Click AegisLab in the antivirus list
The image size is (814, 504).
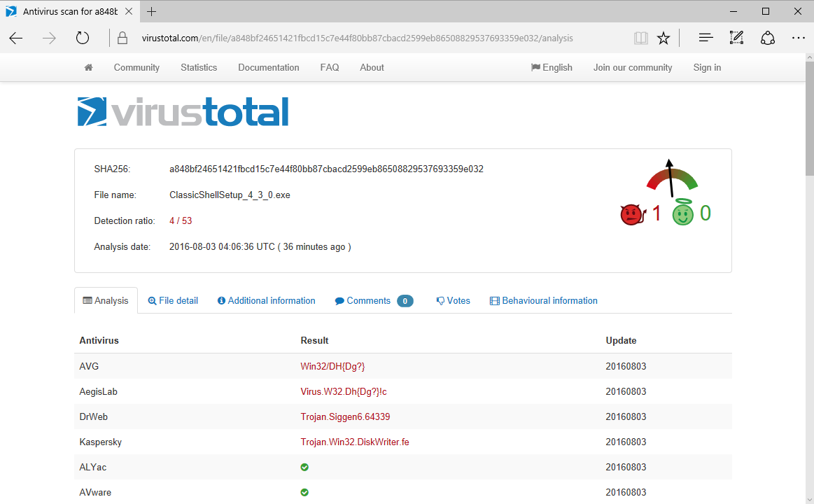pyautogui.click(x=98, y=392)
